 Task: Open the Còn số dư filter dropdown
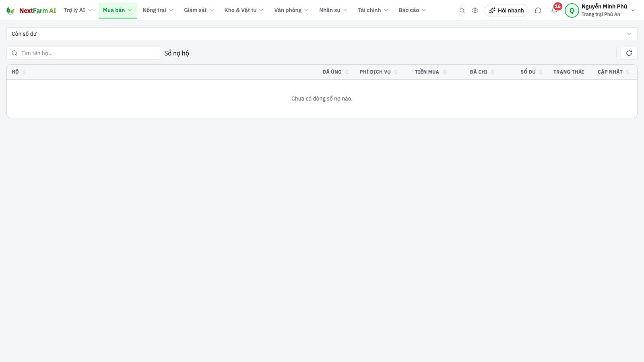322,34
